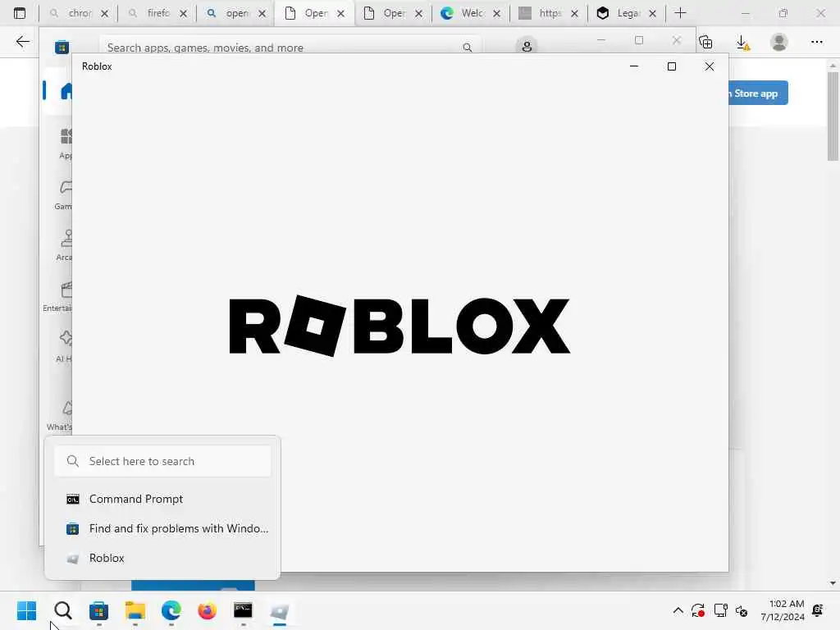Click the Roblox taskbar icon
The height and width of the screenshot is (630, 840).
click(x=280, y=610)
